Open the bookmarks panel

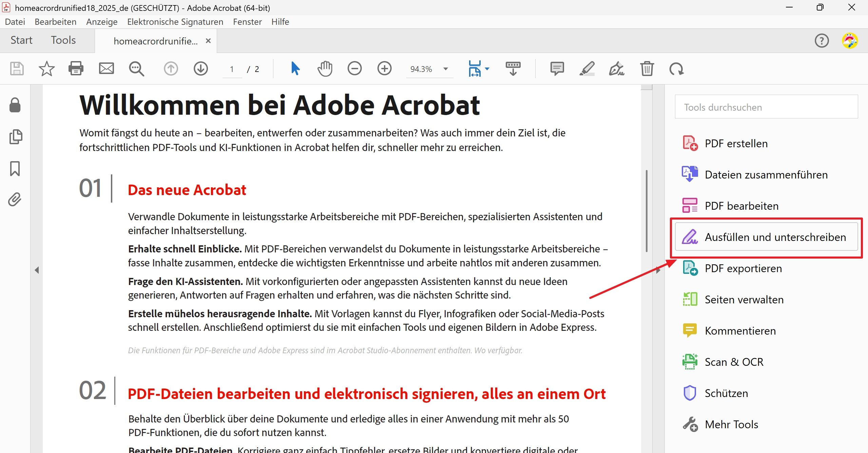[x=15, y=169]
